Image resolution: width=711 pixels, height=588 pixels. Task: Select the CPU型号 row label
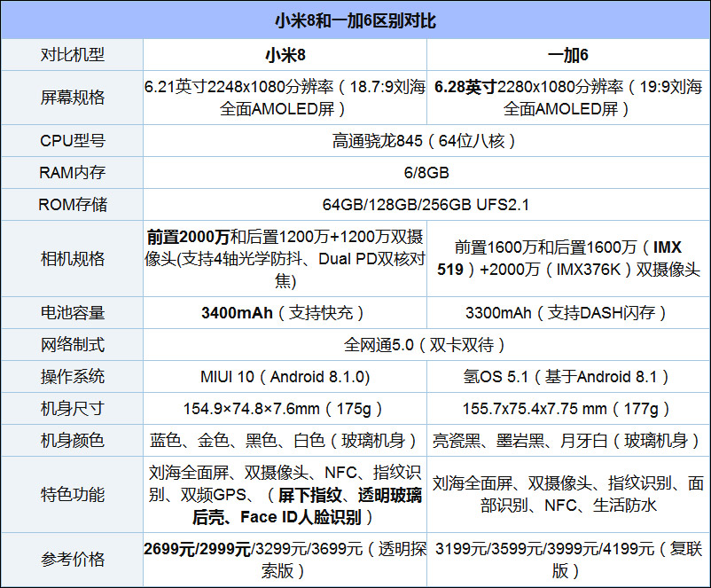point(72,141)
